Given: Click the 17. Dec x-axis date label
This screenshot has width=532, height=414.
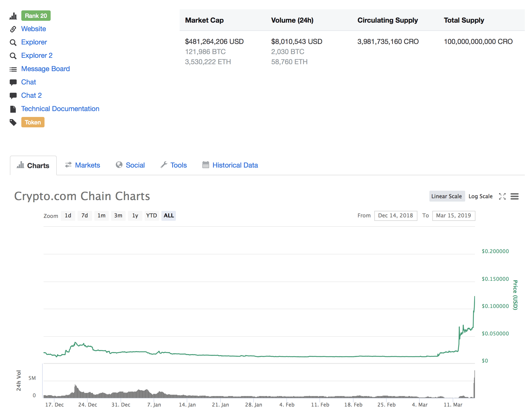Looking at the screenshot, I should tap(55, 405).
